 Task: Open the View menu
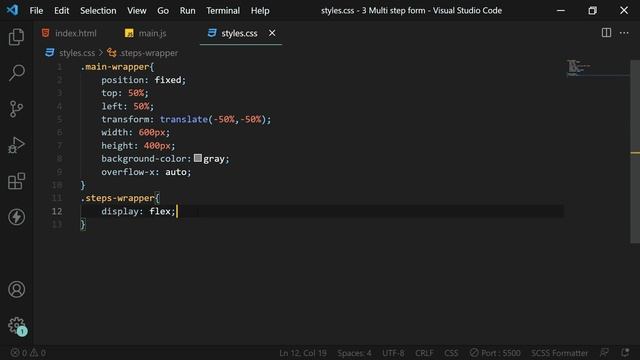click(136, 11)
